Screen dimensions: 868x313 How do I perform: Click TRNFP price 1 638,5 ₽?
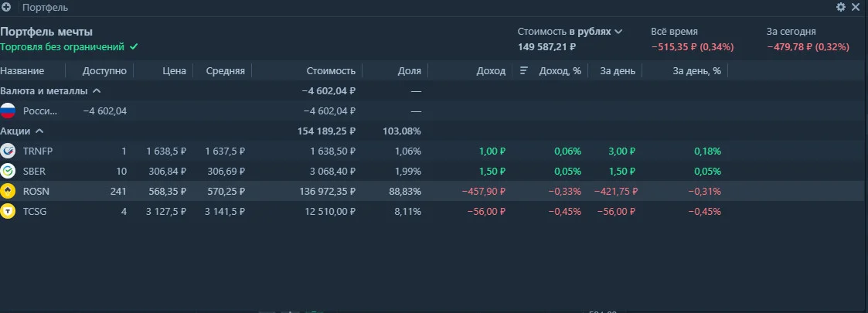pos(166,151)
